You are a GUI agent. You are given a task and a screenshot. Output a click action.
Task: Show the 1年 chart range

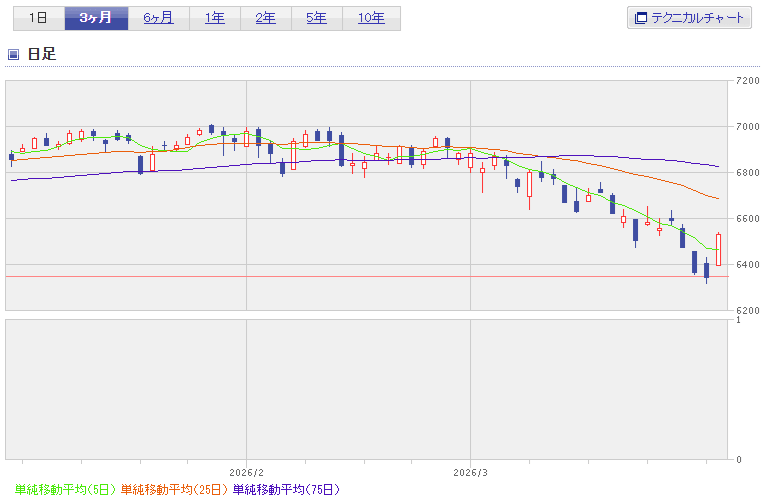click(x=214, y=18)
